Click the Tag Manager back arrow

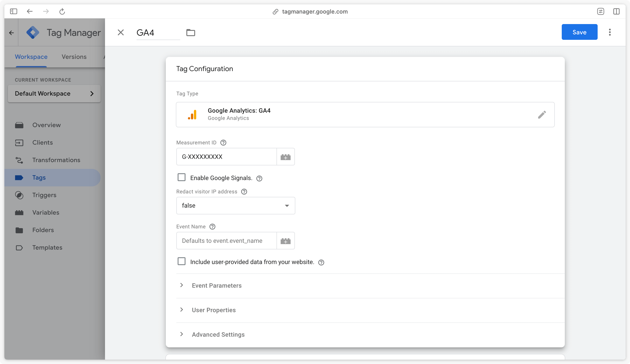click(12, 33)
